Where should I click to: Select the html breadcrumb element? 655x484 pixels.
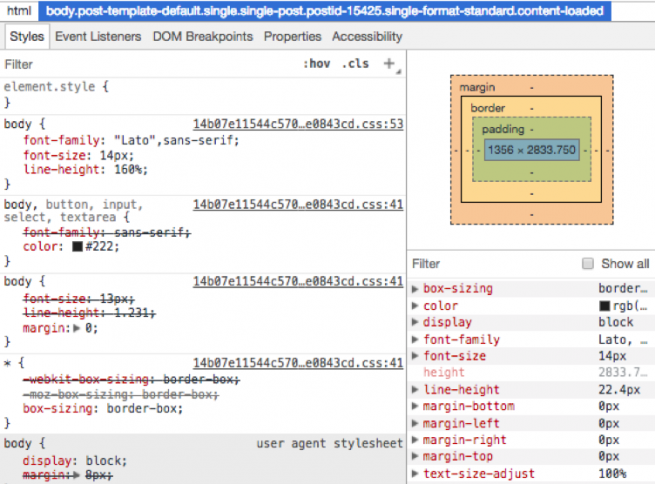pyautogui.click(x=20, y=11)
